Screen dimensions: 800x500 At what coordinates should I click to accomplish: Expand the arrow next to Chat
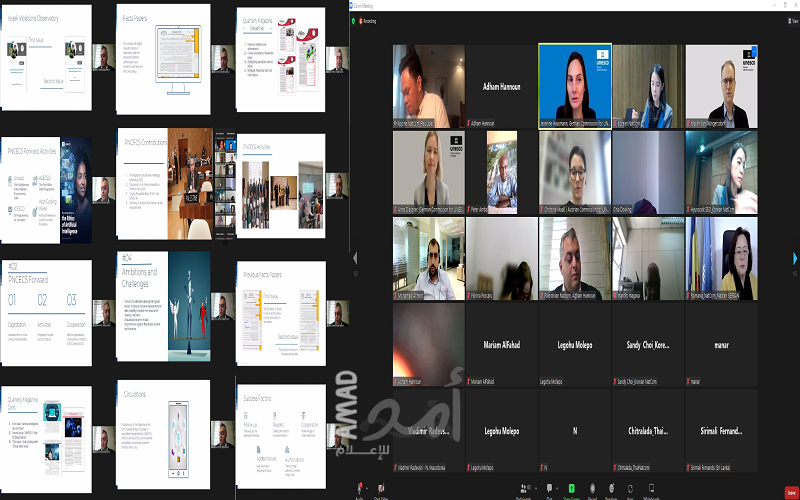coord(557,488)
